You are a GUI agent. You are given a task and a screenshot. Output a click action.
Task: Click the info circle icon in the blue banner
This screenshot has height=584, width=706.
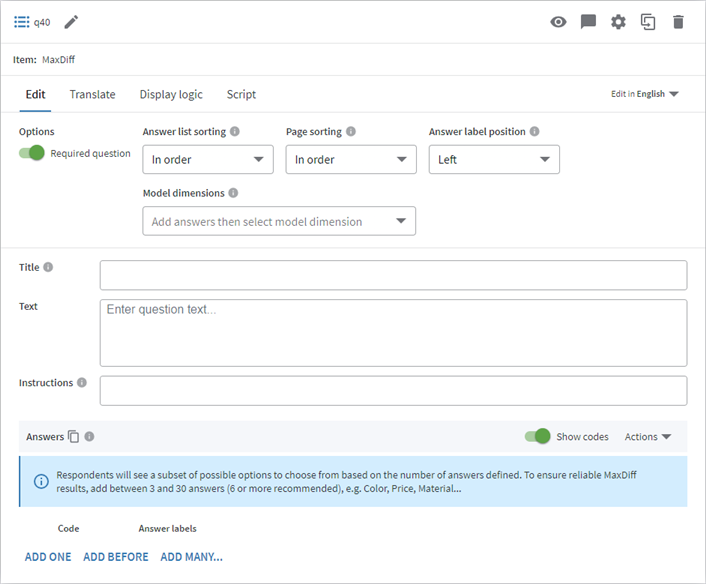41,481
